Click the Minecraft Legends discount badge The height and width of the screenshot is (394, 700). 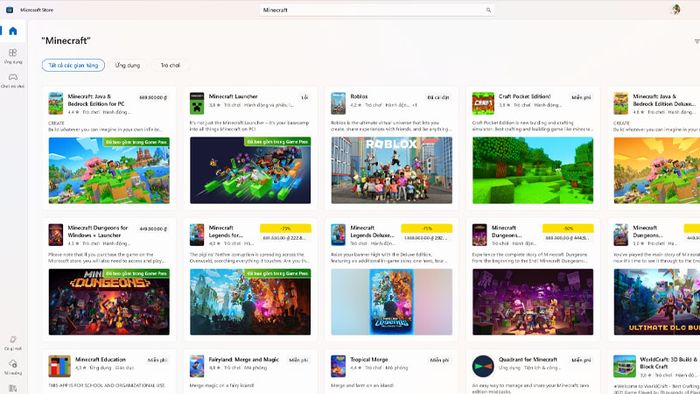point(286,228)
